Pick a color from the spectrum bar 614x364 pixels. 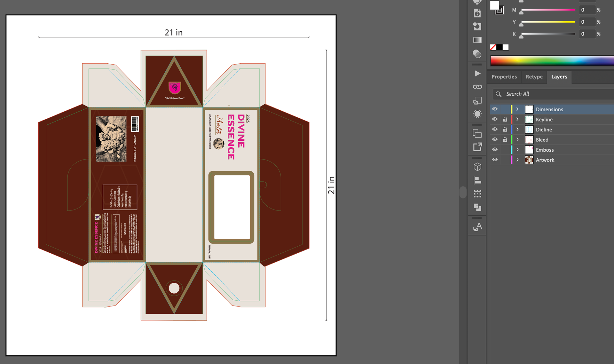(x=552, y=61)
